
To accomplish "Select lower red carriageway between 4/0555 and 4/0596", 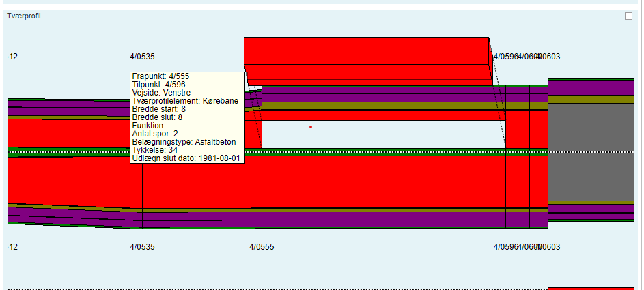I will 382,181.
